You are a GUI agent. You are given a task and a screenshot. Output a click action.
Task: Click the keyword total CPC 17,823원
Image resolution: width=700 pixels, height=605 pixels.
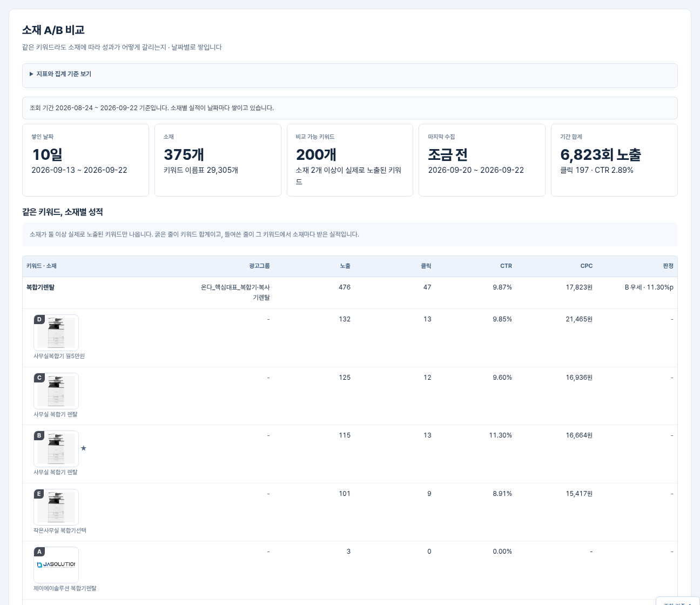point(579,287)
